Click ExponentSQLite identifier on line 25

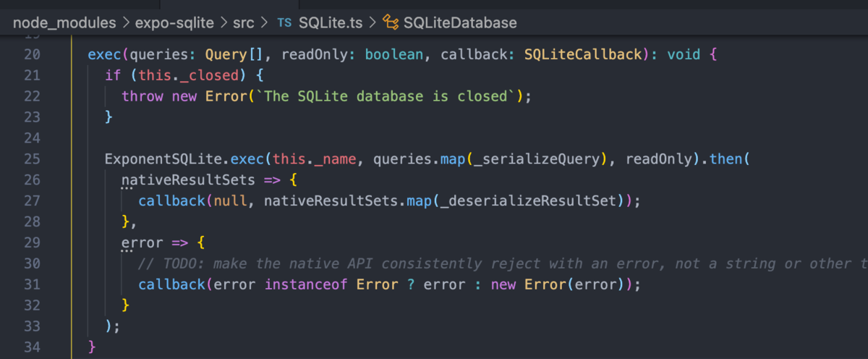pyautogui.click(x=163, y=159)
